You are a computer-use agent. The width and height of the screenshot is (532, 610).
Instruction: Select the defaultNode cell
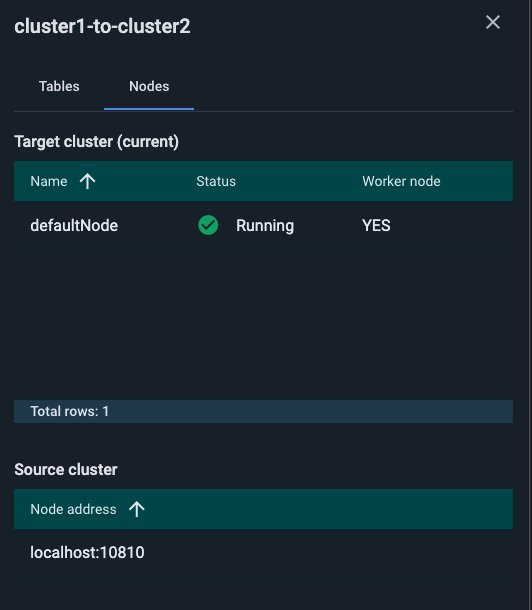pyautogui.click(x=74, y=226)
